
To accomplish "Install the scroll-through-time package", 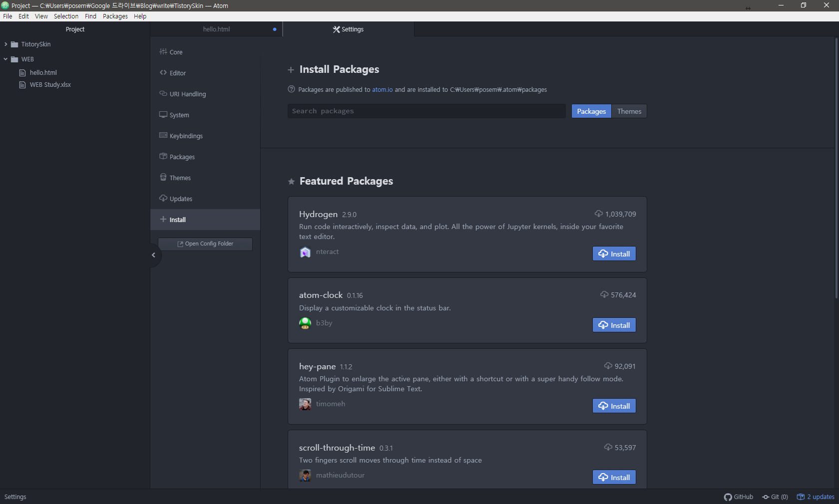I will coord(614,478).
